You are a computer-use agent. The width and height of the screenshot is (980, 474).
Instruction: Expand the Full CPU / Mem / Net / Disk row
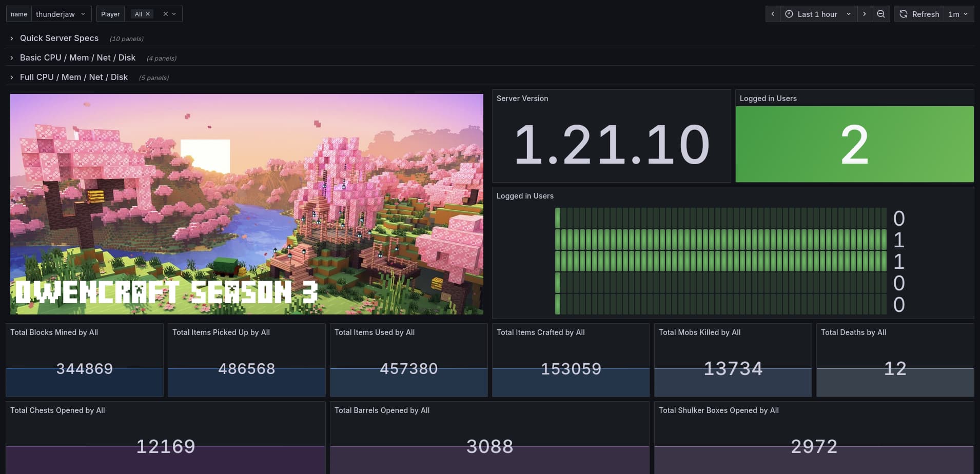(x=73, y=77)
